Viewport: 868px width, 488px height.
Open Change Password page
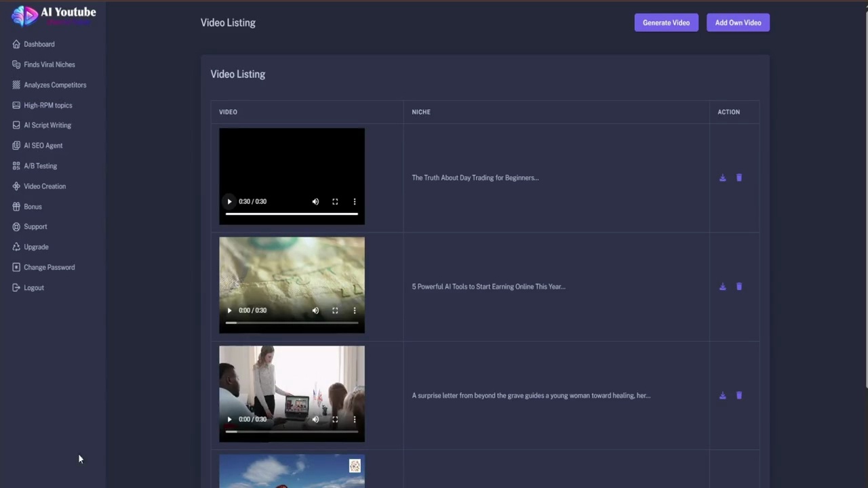[50, 268]
